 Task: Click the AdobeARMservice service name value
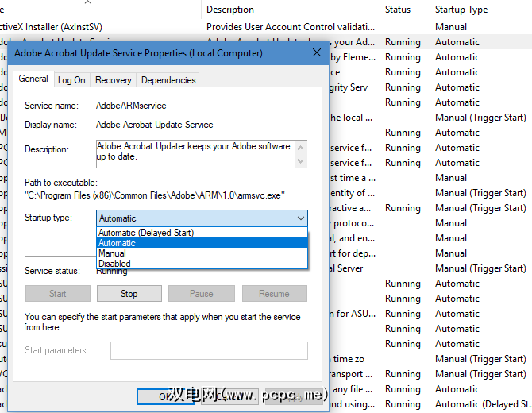click(x=131, y=106)
